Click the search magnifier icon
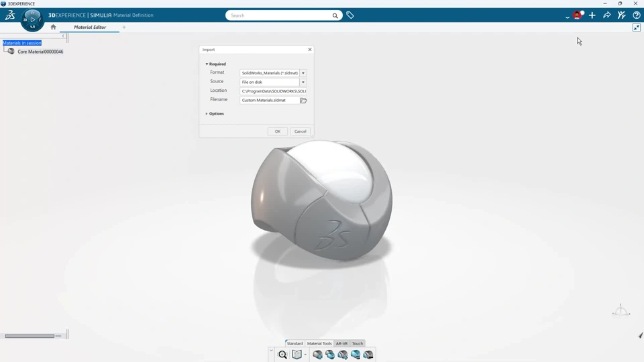The width and height of the screenshot is (644, 362). tap(335, 15)
